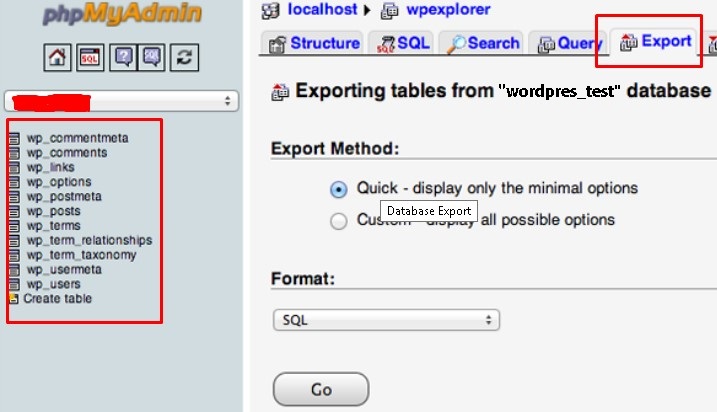Image resolution: width=717 pixels, height=412 pixels.
Task: Click database icon beside wpexplorer
Action: click(390, 11)
